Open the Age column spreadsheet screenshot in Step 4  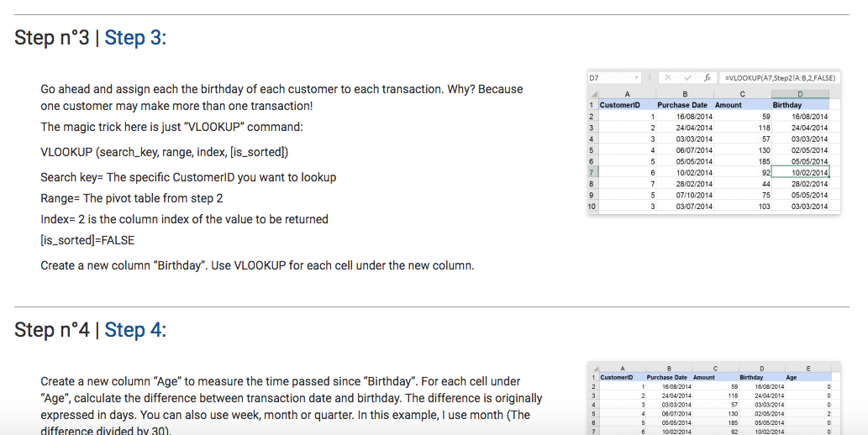pos(713,399)
